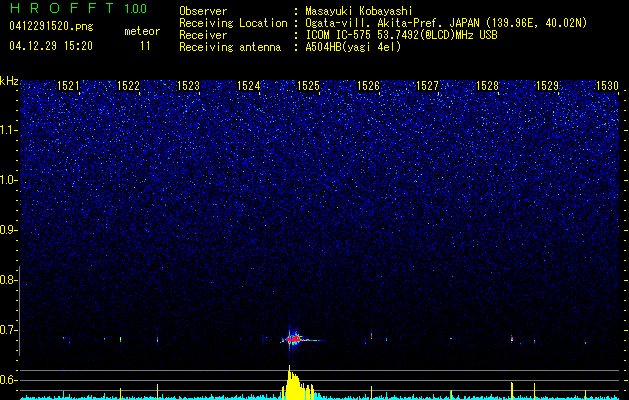The height and width of the screenshot is (400, 629).
Task: Click the "Receiving Location" label
Action: click(x=233, y=23)
